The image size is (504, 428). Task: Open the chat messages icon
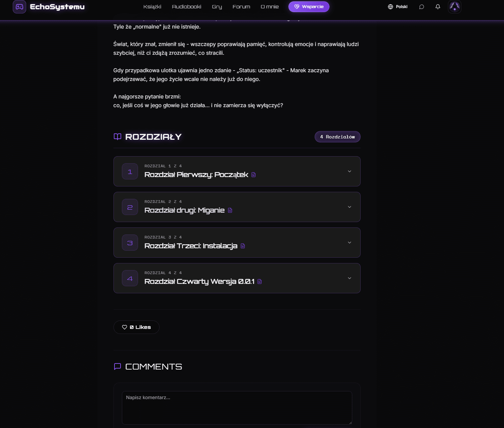click(421, 7)
